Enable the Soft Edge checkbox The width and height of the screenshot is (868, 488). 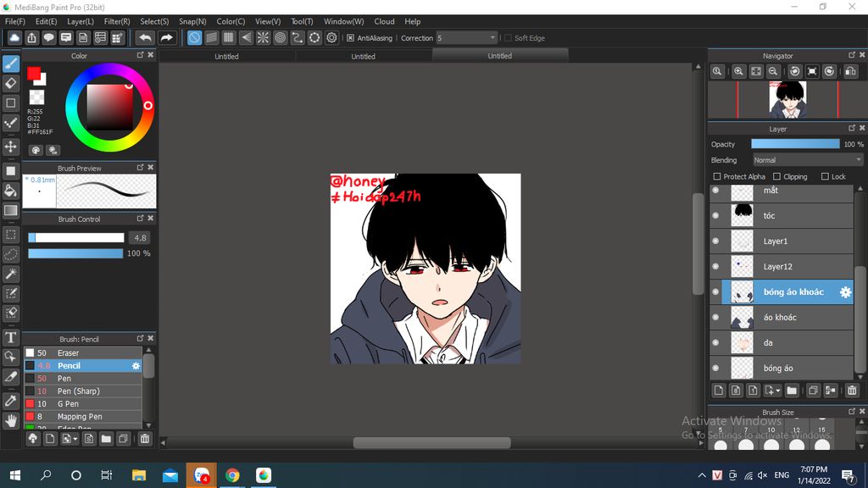(x=508, y=37)
